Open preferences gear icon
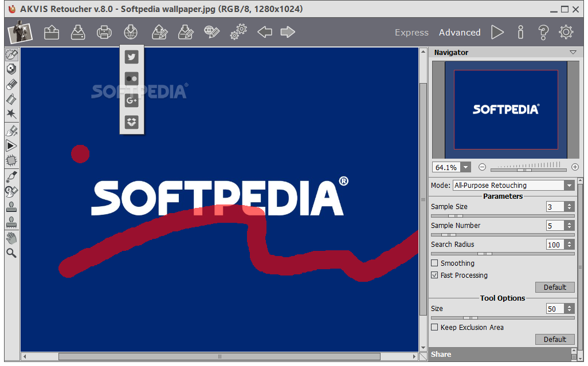 566,32
